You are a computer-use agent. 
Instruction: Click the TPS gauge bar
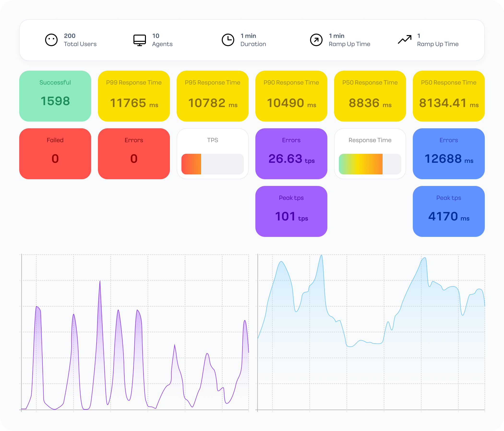pyautogui.click(x=213, y=164)
